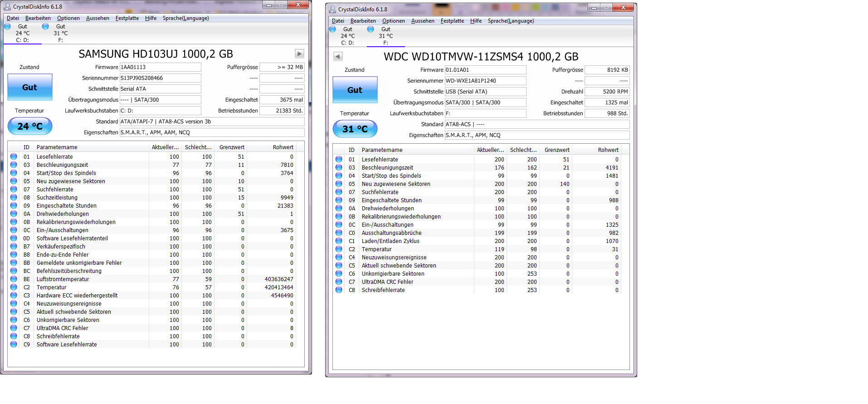Image resolution: width=868 pixels, height=404 pixels.
Task: Click Grenzwert column header in right window
Action: click(556, 150)
